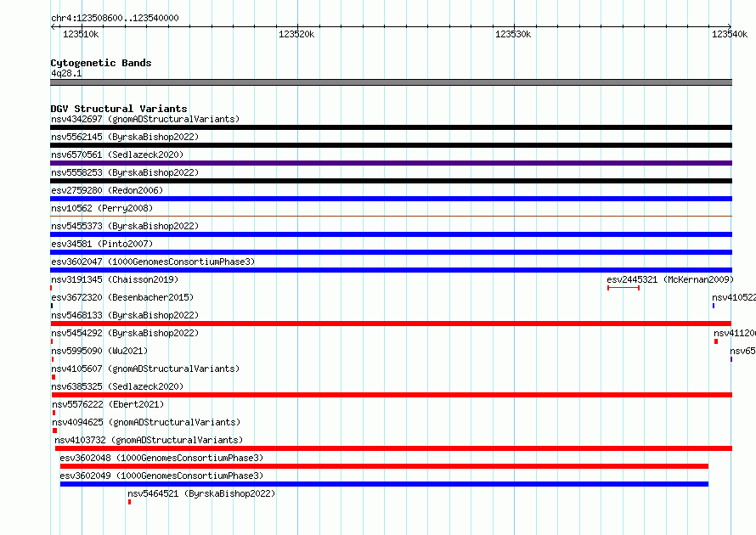Select variant nsv5576222 Ebert2021 label
756x535 pixels.
point(108,404)
